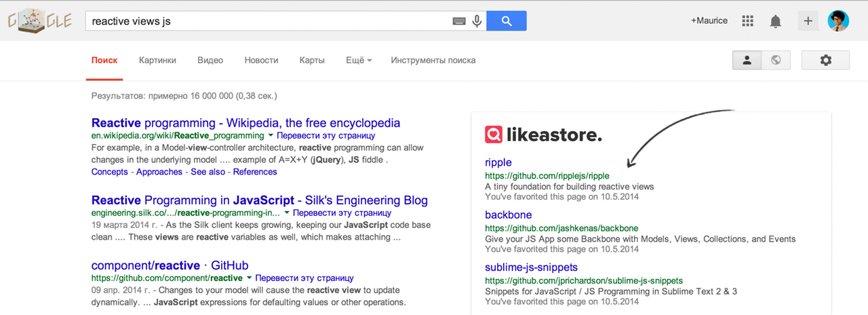Open the on-screen keyboard icon
The width and height of the screenshot is (868, 315).
[x=459, y=21]
